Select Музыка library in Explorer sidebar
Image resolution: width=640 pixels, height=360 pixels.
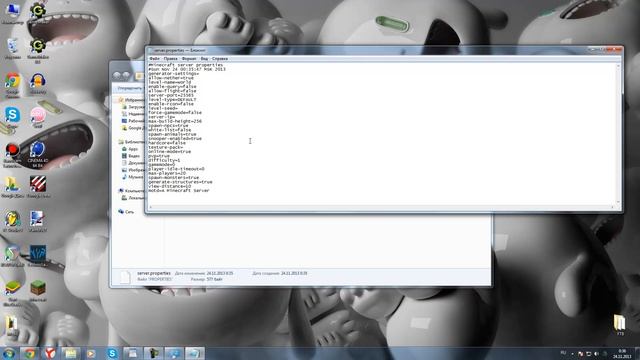point(133,177)
